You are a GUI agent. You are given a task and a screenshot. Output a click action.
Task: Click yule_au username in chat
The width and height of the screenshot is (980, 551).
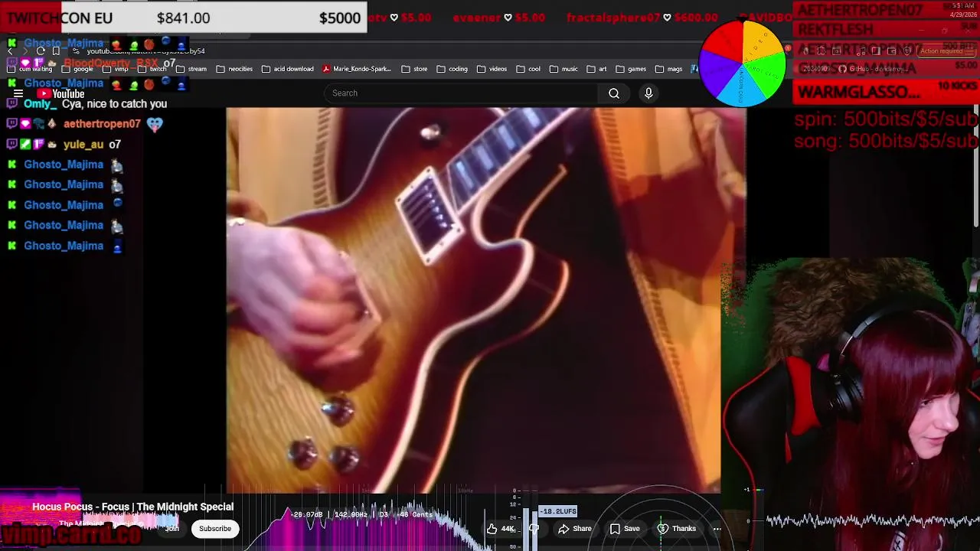tap(83, 145)
